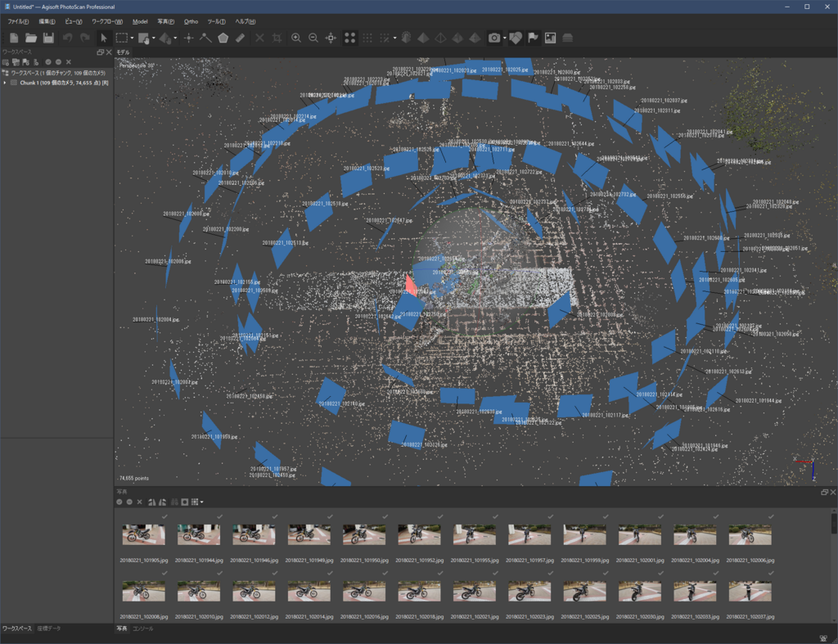This screenshot has width=838, height=644.
Task: Toggle Show Cameras in the toolbar
Action: [x=494, y=38]
